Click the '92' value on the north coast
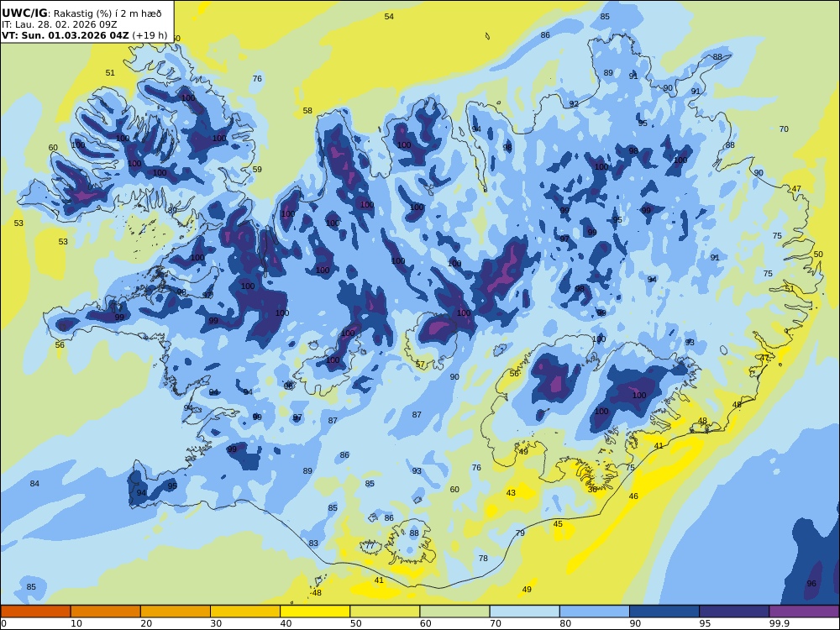Screen dimensions: 840x630 coord(574,104)
